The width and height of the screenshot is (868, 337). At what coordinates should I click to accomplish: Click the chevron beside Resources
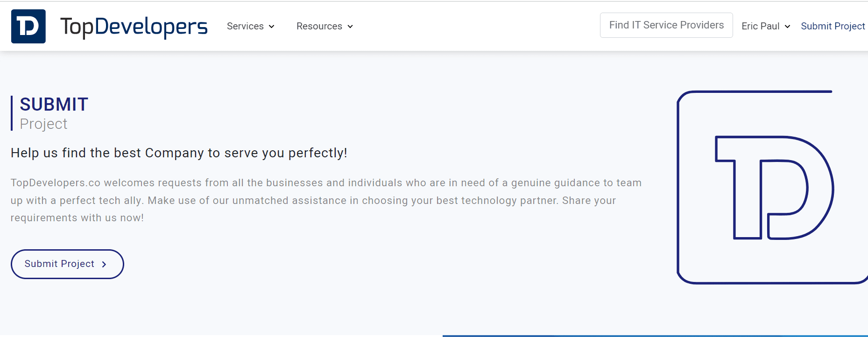click(351, 27)
